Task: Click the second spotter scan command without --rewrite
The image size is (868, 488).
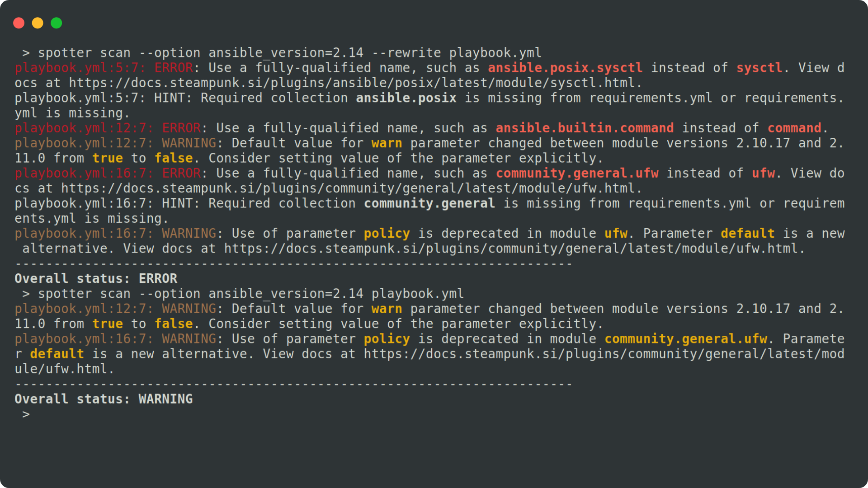Action: (251, 294)
